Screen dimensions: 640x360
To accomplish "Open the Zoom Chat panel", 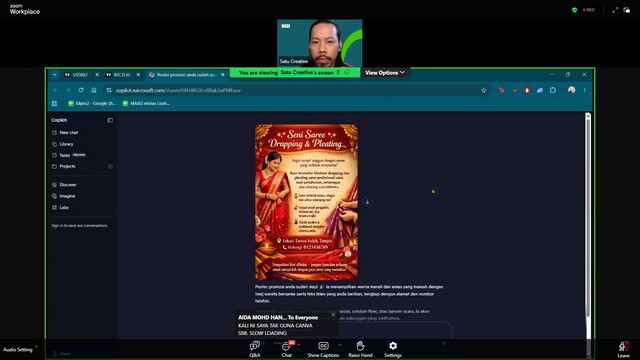I will tap(287, 349).
